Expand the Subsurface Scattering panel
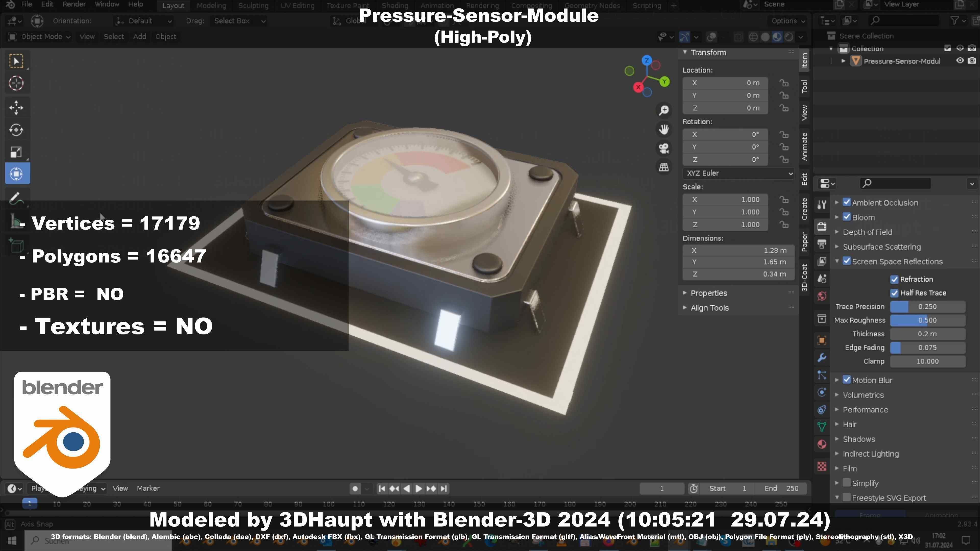This screenshot has width=980, height=551. [881, 247]
